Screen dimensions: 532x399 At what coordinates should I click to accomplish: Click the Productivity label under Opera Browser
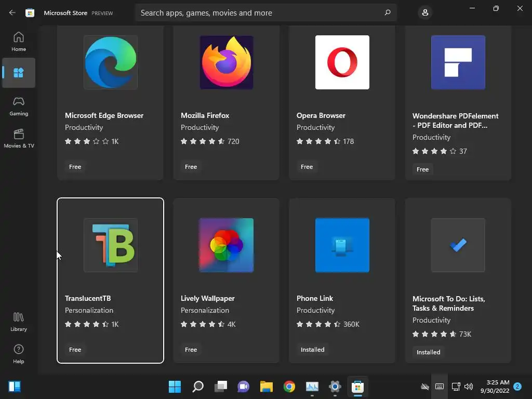tap(315, 127)
